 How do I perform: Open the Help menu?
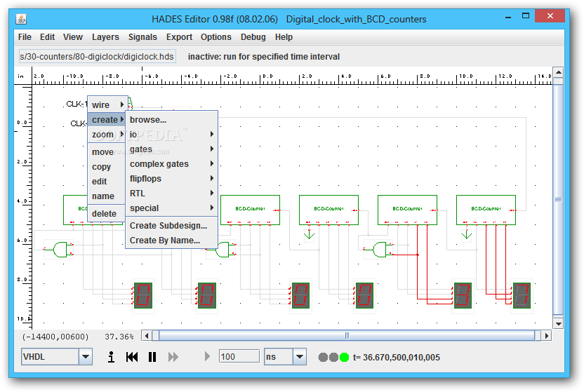coord(284,37)
